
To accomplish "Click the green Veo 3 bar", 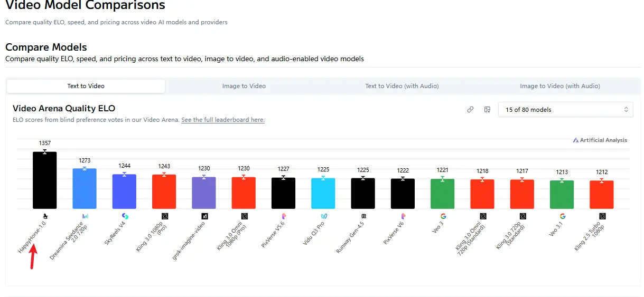I will [x=443, y=194].
